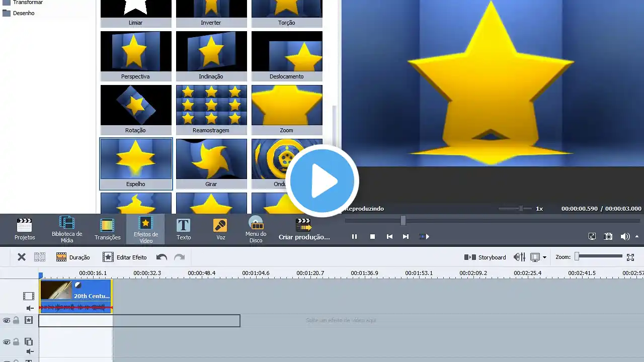Mute the overlay track audio
644x362 pixels.
(x=30, y=352)
